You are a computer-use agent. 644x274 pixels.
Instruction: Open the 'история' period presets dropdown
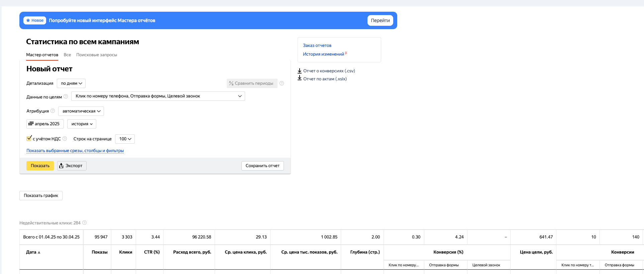click(82, 124)
